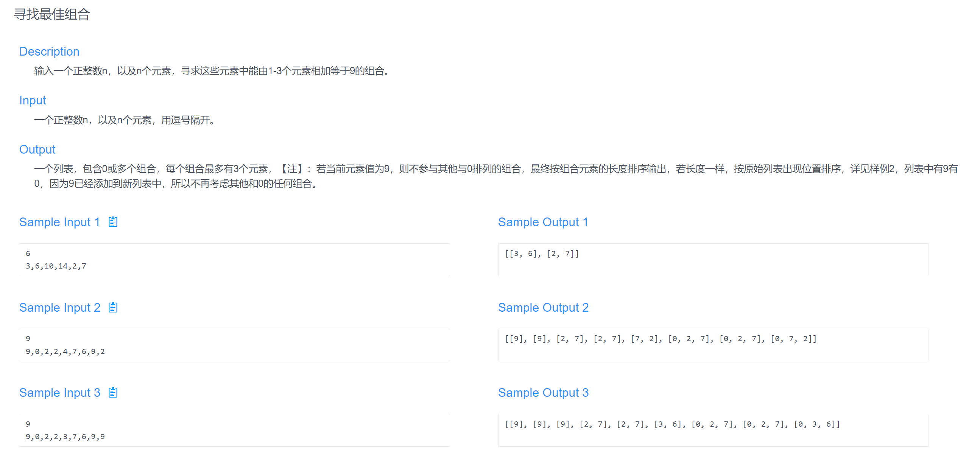This screenshot has width=980, height=463.
Task: Click the Sample Input 3 heading
Action: [x=60, y=392]
